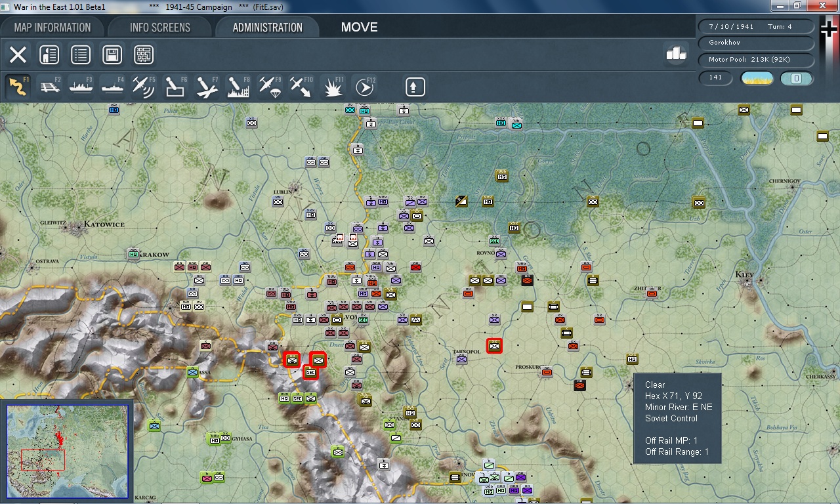Click the wheat field weather indicator
The height and width of the screenshot is (504, 840).
click(x=757, y=78)
